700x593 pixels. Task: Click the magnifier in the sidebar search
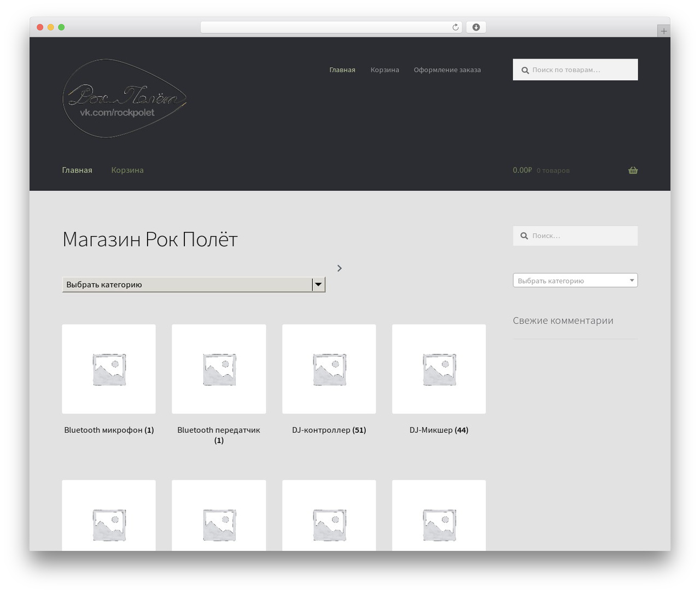(524, 236)
